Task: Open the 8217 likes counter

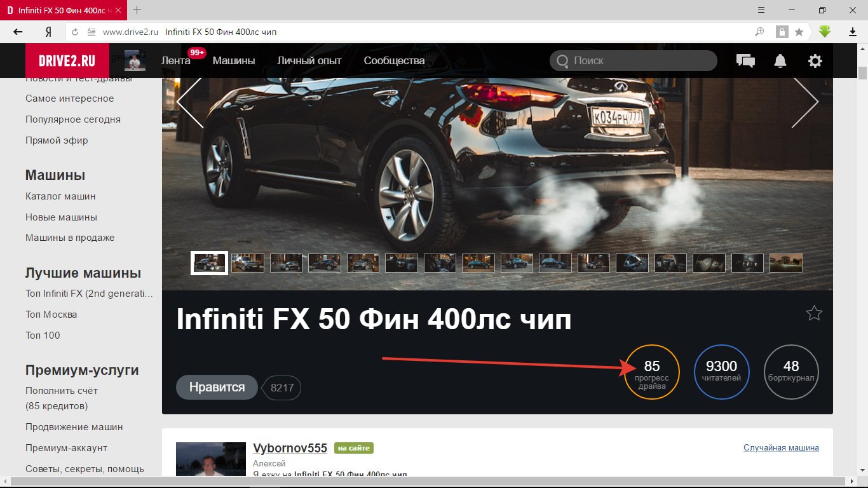Action: click(282, 388)
